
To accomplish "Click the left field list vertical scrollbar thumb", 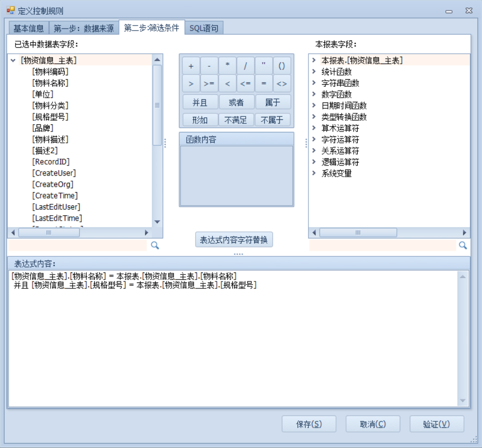I will point(157,105).
